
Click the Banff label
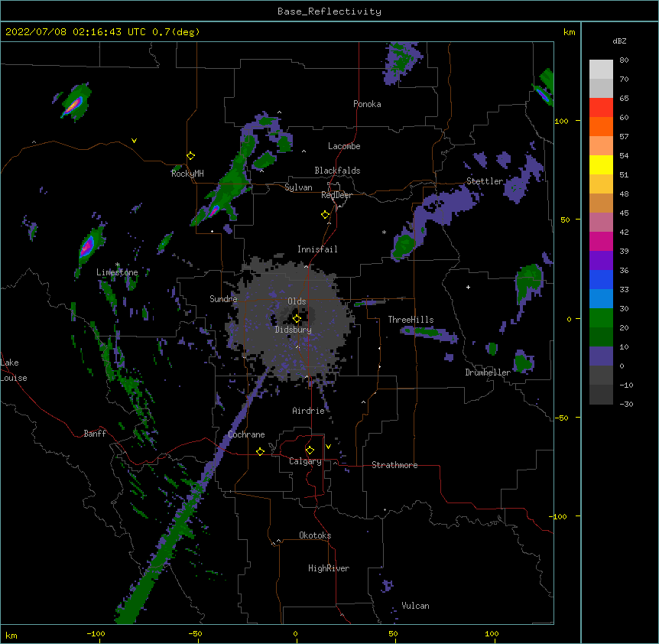coord(95,434)
